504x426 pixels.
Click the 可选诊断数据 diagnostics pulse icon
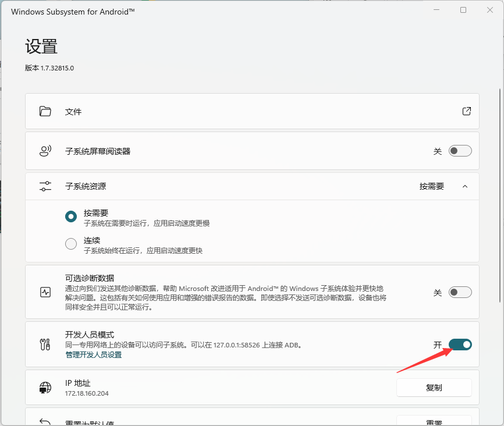click(x=45, y=292)
